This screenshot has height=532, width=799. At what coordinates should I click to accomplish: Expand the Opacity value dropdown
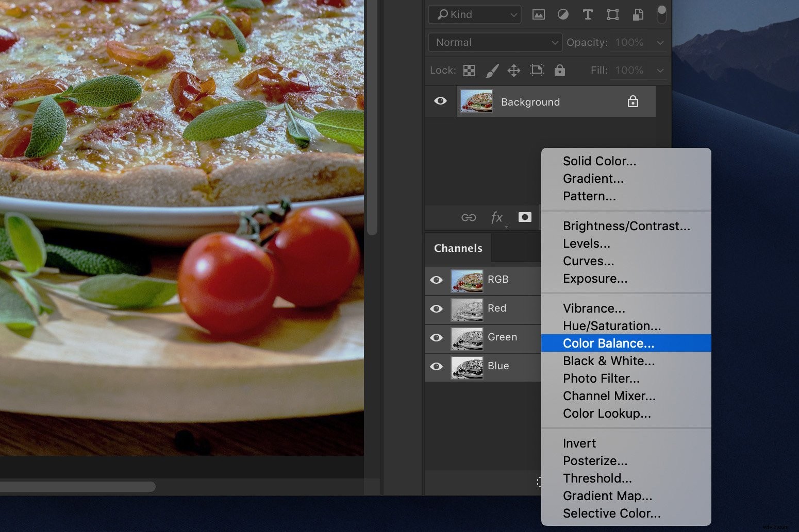click(x=660, y=42)
